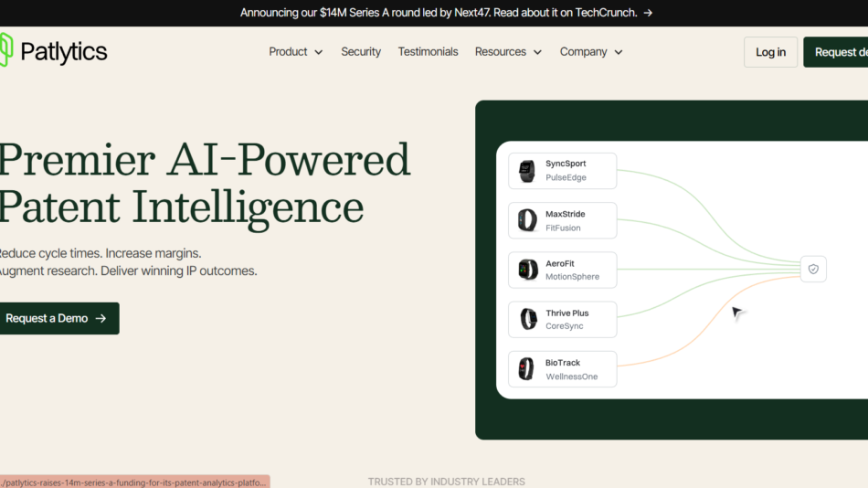The width and height of the screenshot is (868, 488).
Task: Open the Series A announcement link
Action: tap(438, 13)
